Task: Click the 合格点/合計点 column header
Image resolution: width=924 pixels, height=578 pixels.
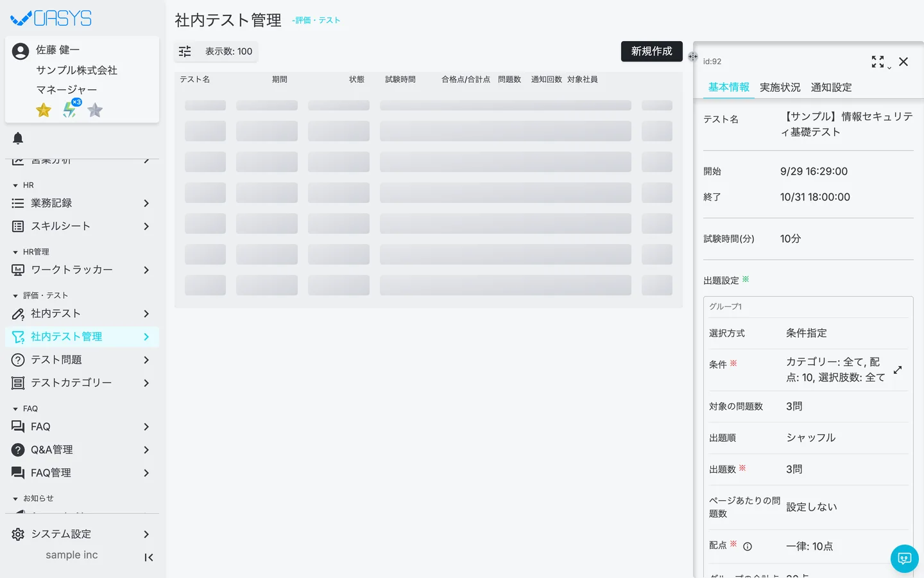Action: pos(466,80)
